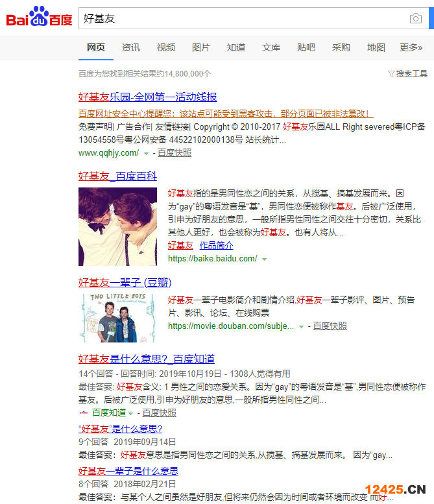Open the 搜索工具 filter icon

pyautogui.click(x=391, y=74)
